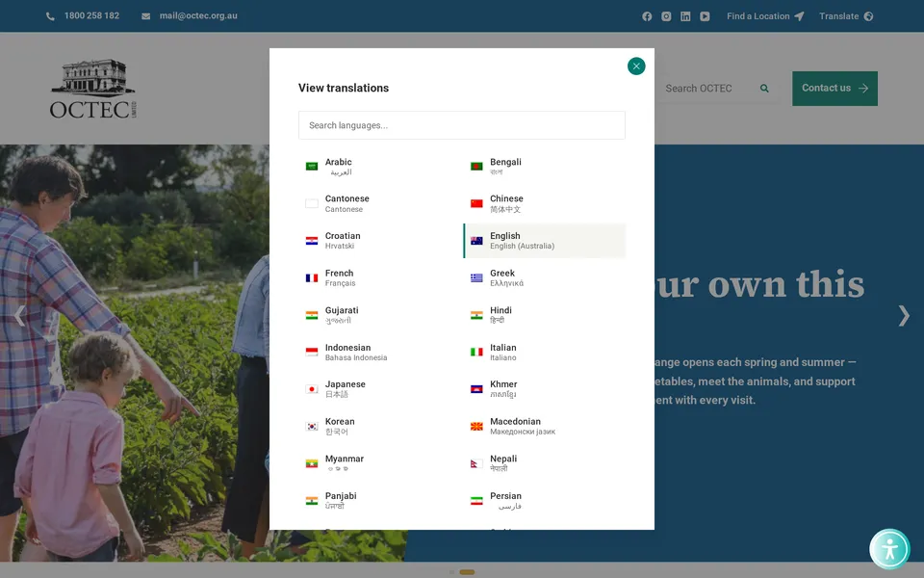Email mail@octec.org.au link
Screen dimensions: 924x578
(190, 16)
